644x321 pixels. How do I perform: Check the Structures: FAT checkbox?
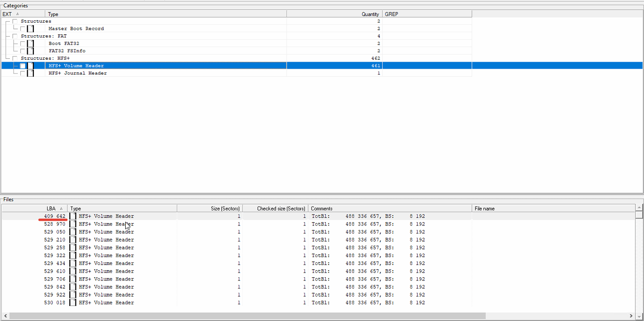(15, 36)
